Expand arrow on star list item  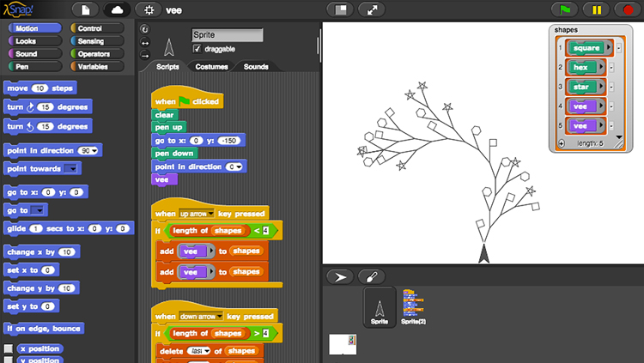point(601,87)
